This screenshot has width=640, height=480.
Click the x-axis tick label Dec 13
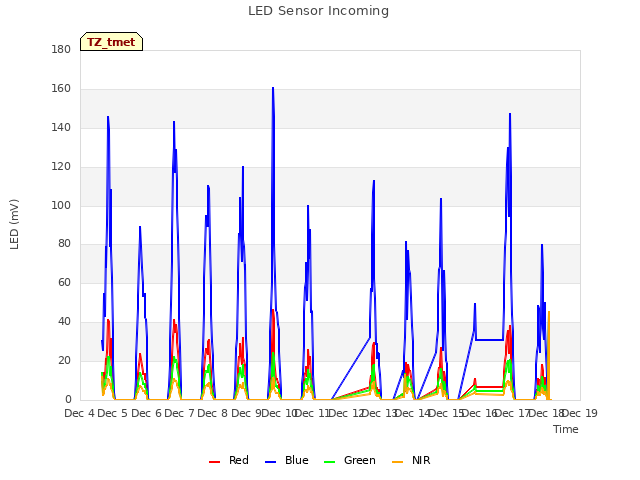pos(380,413)
